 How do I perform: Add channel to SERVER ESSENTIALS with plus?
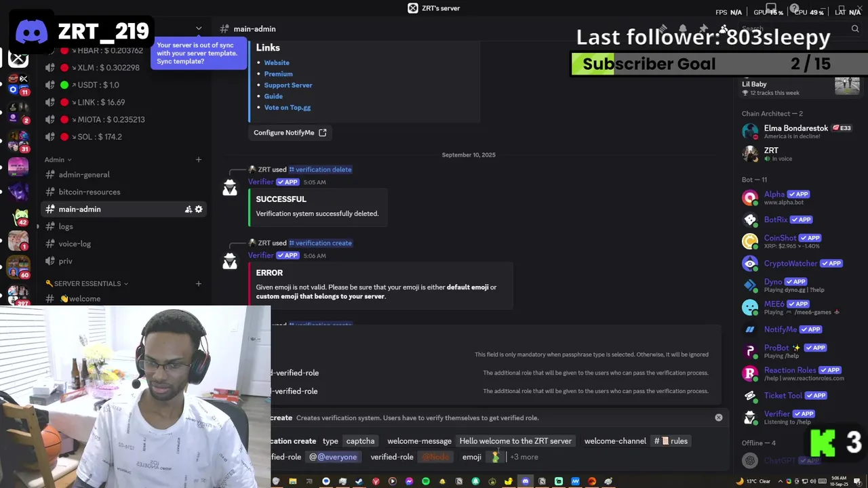point(199,283)
